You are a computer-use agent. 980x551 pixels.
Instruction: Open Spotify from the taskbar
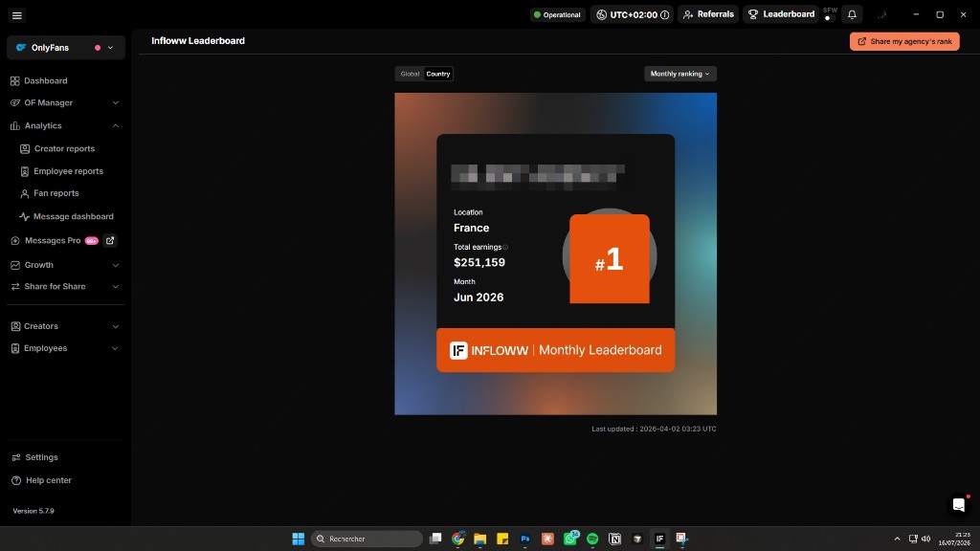pos(592,539)
